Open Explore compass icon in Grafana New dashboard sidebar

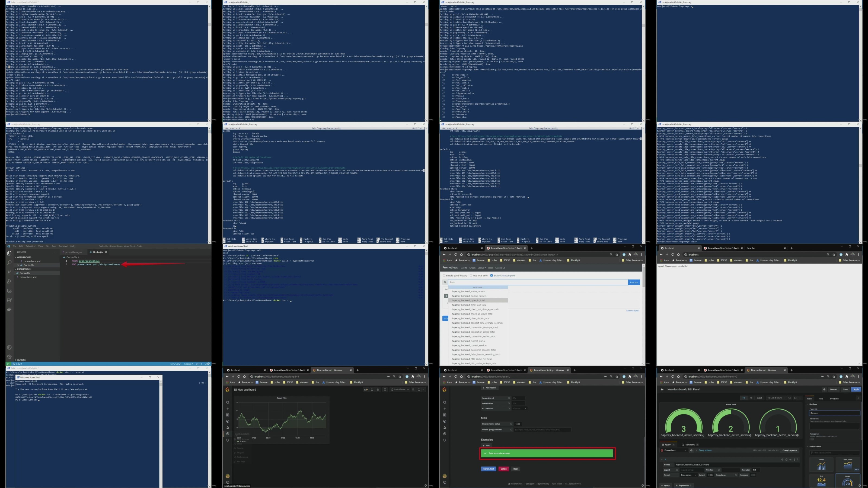[228, 421]
